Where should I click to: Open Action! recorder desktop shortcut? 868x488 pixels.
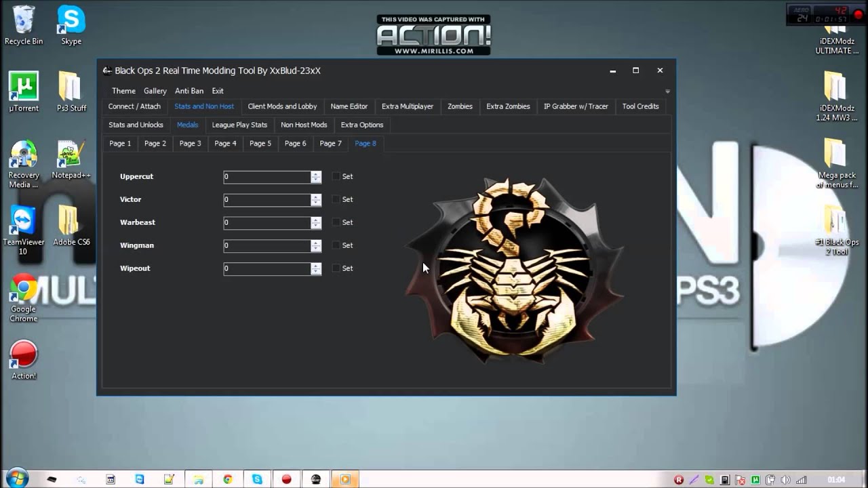tap(24, 360)
